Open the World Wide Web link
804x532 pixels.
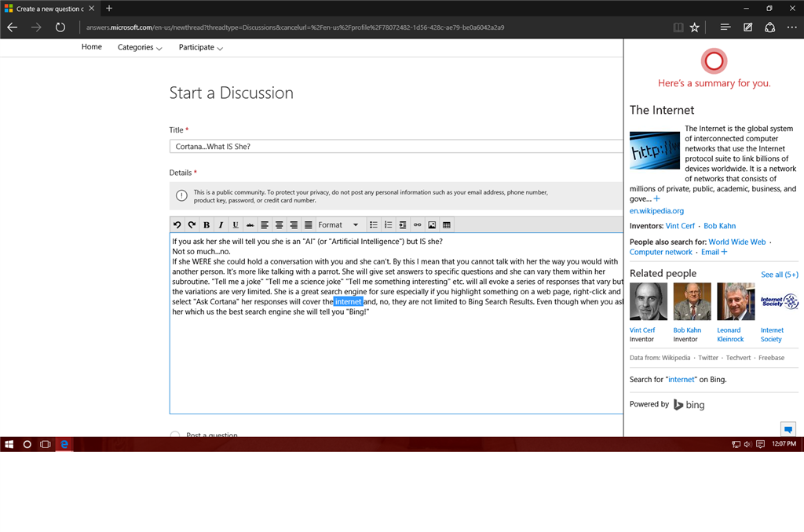[x=736, y=242]
